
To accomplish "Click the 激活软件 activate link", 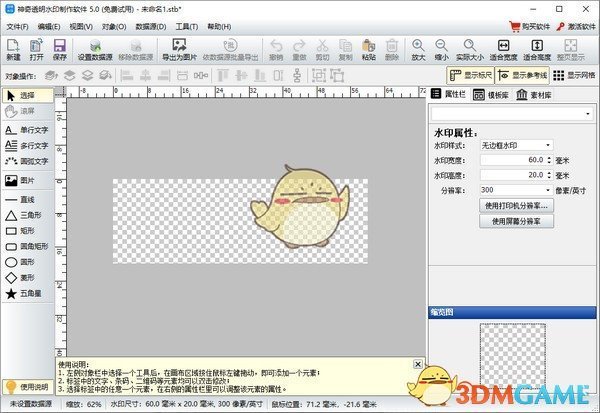I will pyautogui.click(x=576, y=26).
